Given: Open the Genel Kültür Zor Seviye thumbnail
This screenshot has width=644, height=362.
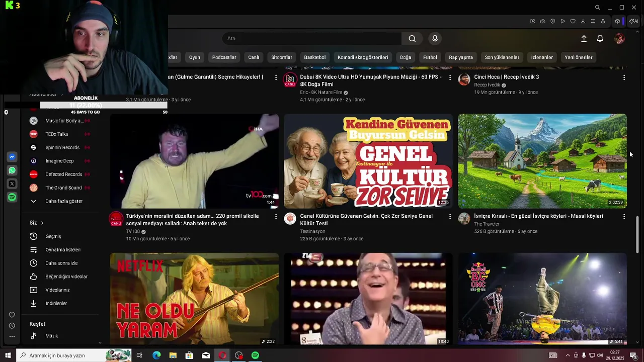Looking at the screenshot, I should [x=368, y=161].
